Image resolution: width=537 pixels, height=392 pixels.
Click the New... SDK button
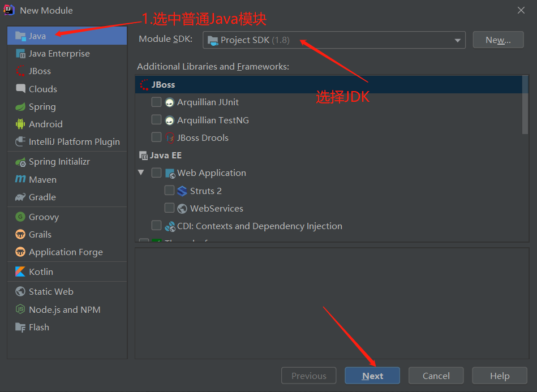[497, 40]
